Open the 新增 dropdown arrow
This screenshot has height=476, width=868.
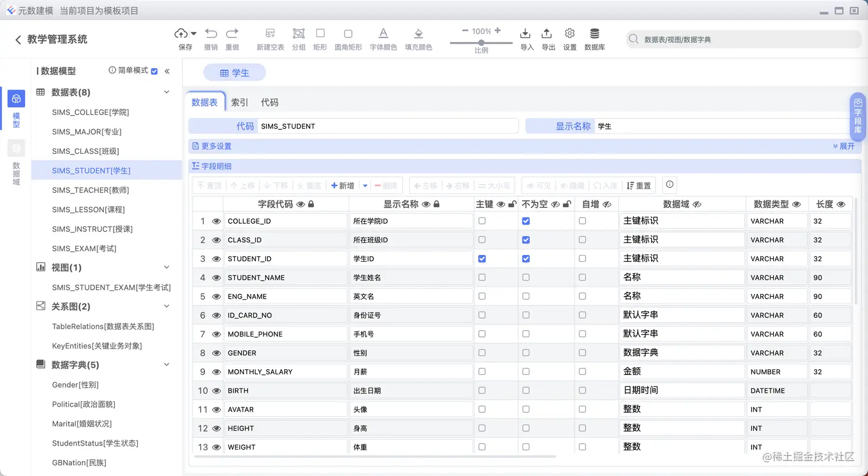(x=365, y=186)
